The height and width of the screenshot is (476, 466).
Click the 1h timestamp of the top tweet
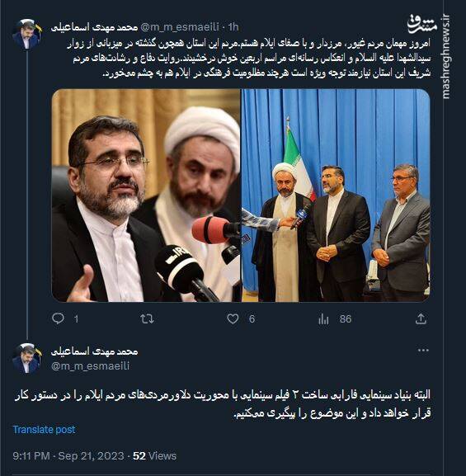(x=233, y=27)
